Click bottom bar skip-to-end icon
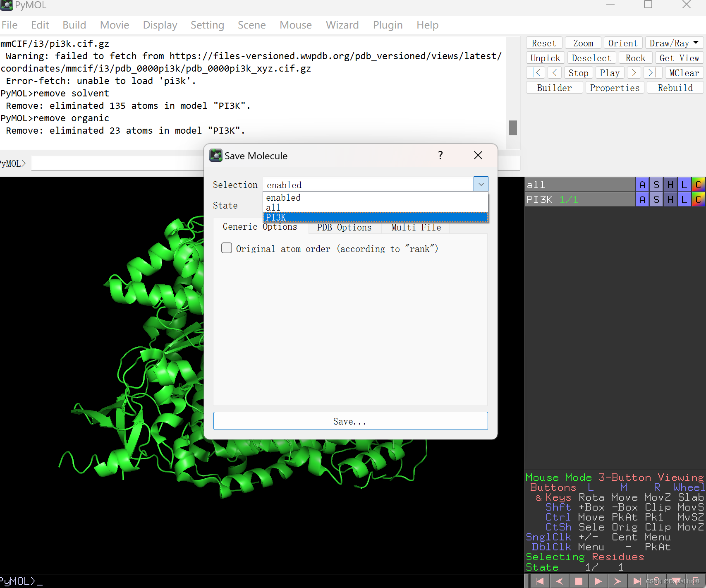706x588 pixels. click(637, 581)
